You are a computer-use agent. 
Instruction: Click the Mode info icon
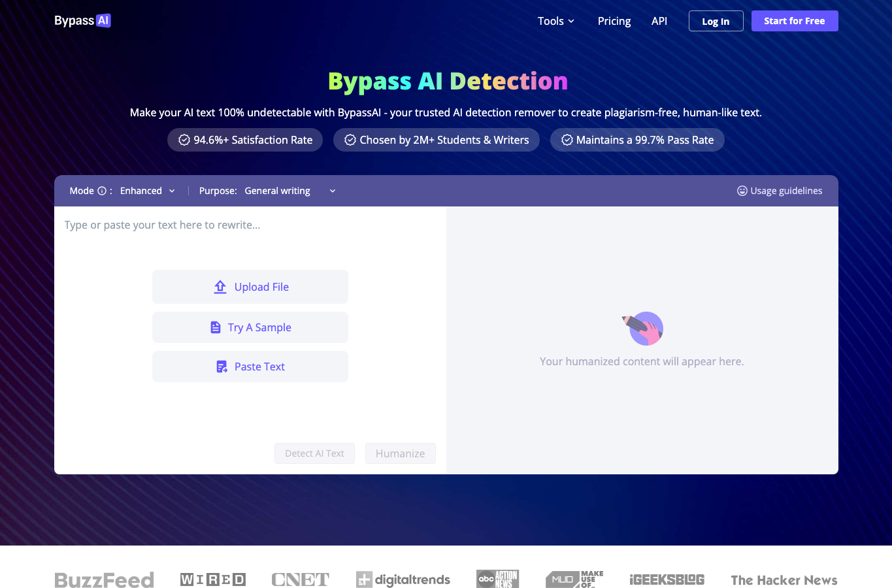coord(102,191)
